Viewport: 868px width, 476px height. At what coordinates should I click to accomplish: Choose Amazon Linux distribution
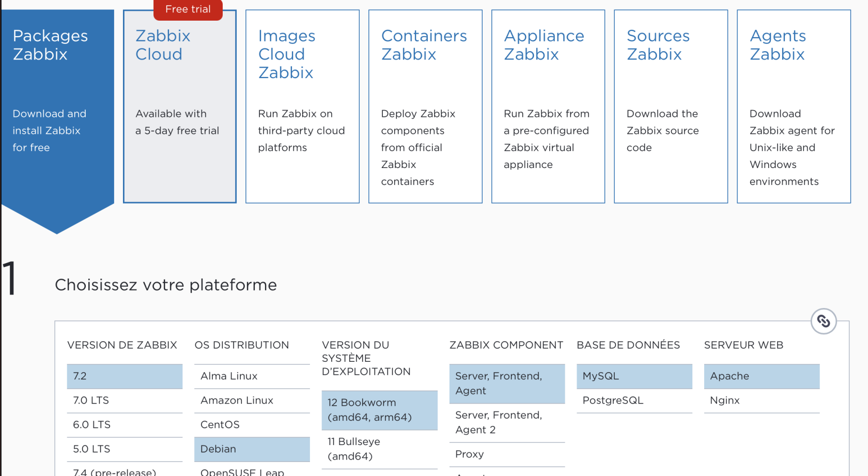pyautogui.click(x=252, y=401)
